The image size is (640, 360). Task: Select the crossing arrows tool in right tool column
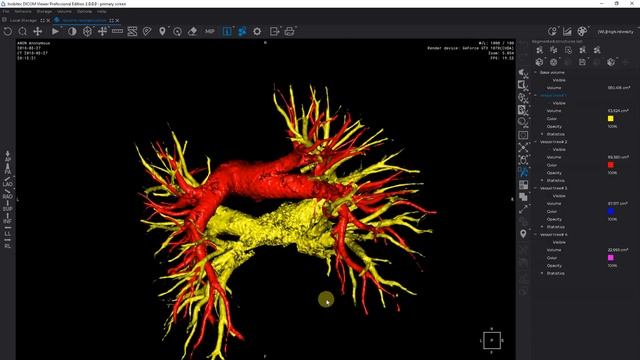pyautogui.click(x=523, y=147)
